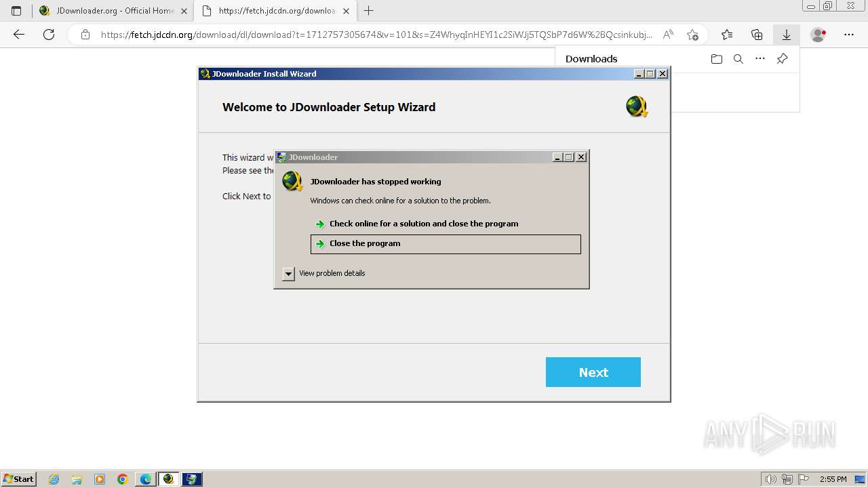
Task: Click JDownloader icon in error dialog
Action: [x=292, y=181]
